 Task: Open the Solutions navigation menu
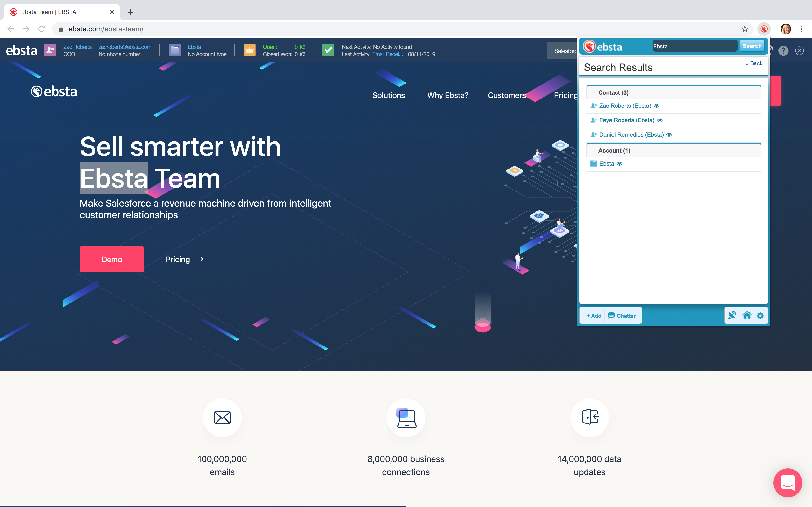[389, 95]
